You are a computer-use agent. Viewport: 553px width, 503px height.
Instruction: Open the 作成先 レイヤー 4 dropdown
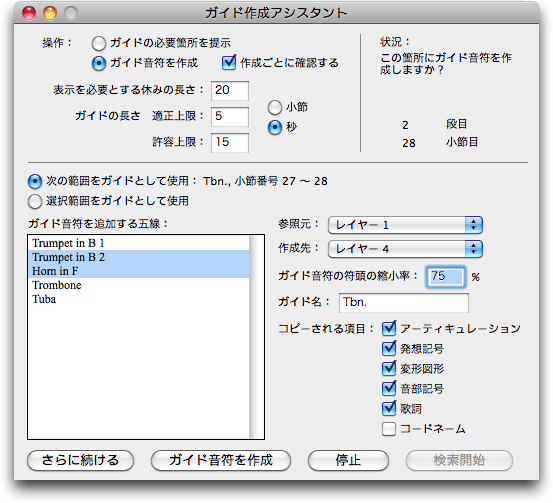[x=405, y=249]
